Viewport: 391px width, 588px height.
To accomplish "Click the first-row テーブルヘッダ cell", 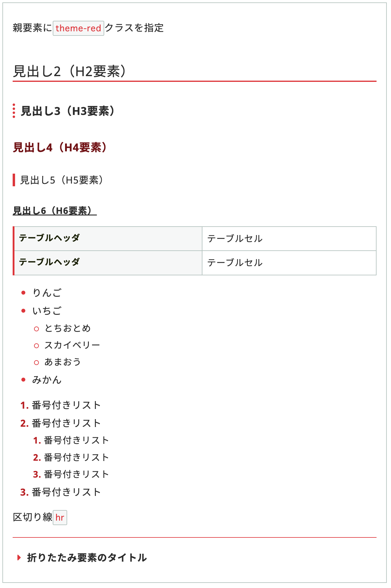I will click(108, 238).
